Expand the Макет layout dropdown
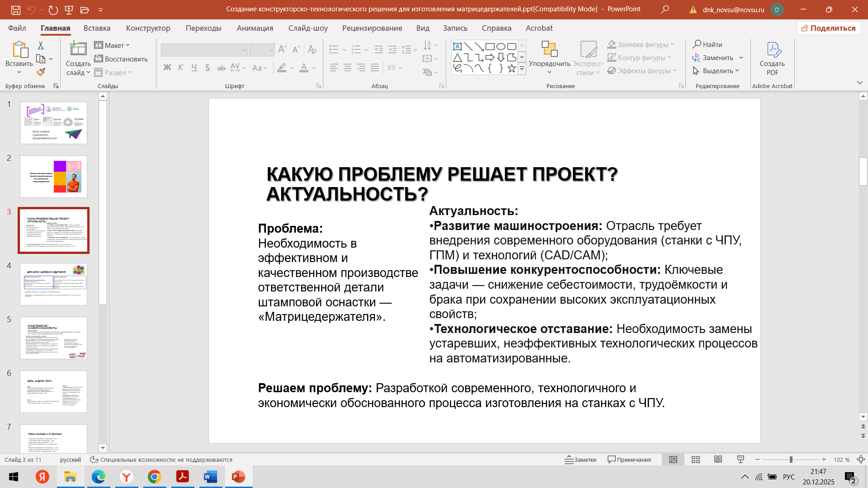The image size is (868, 488). tap(112, 45)
